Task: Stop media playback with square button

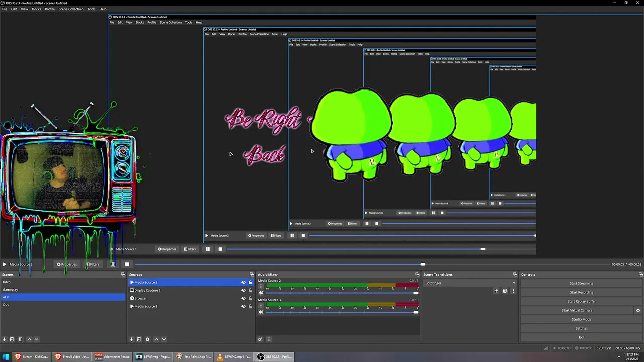Action: click(x=127, y=264)
